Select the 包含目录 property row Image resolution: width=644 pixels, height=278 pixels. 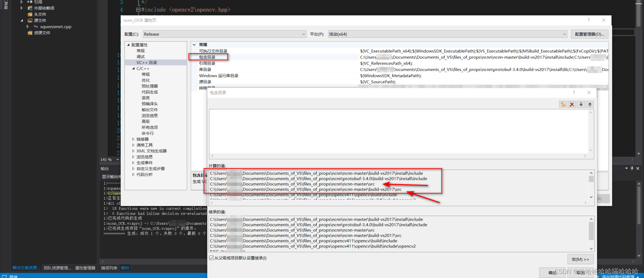[x=400, y=57]
